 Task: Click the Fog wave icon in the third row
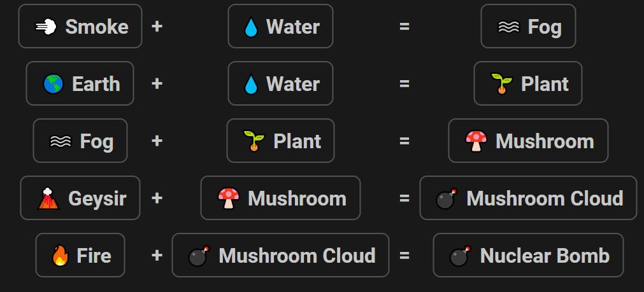pos(61,141)
